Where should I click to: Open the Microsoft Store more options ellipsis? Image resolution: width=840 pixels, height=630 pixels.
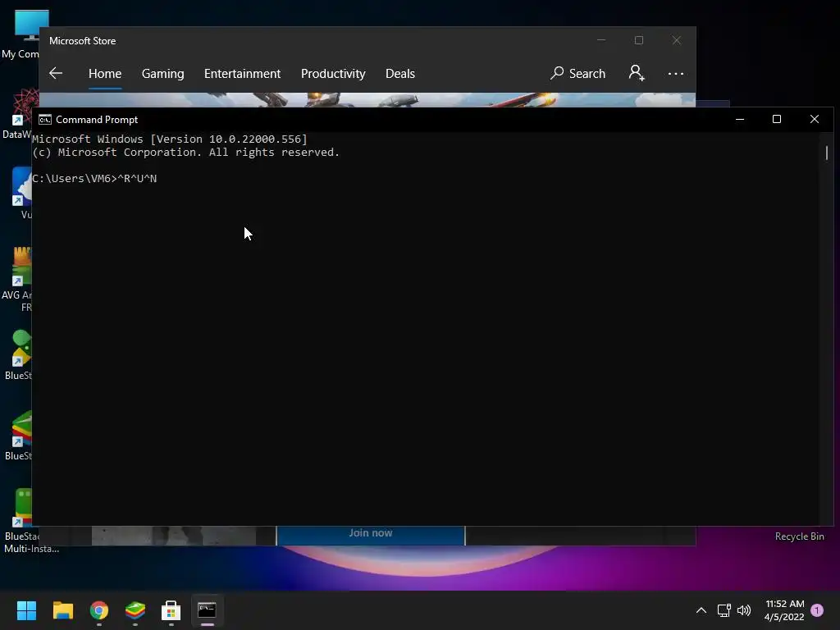coord(676,73)
